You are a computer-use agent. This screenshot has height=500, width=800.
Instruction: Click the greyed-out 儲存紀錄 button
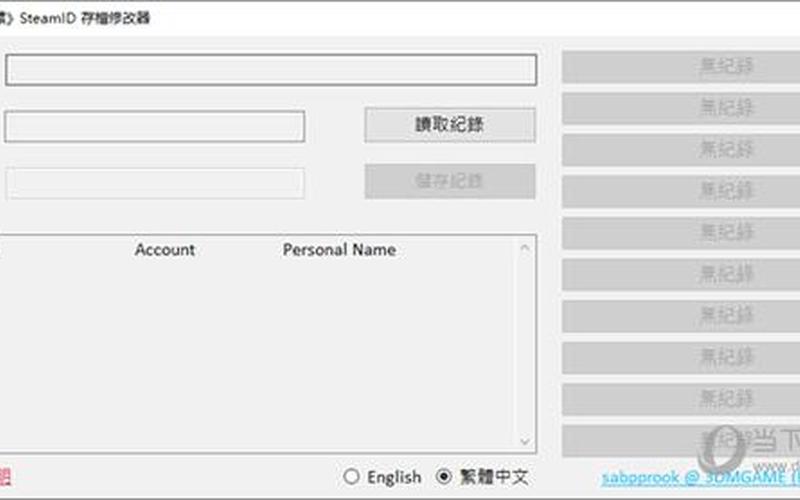[449, 181]
